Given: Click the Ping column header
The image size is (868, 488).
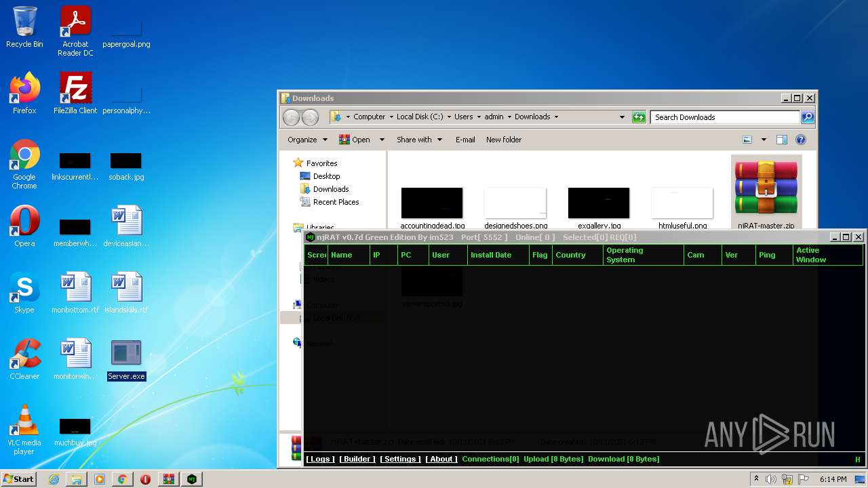Looking at the screenshot, I should 774,255.
